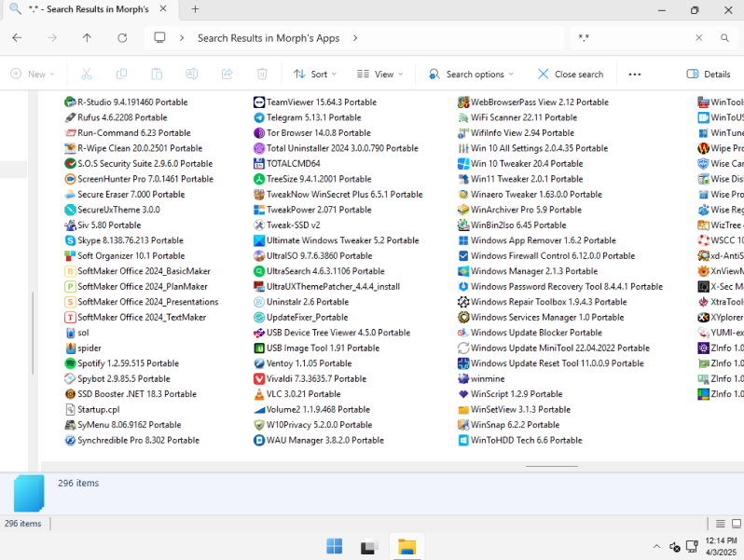Select the Skype 8.138.76.213 Portable icon
744x560 pixels.
tap(70, 240)
